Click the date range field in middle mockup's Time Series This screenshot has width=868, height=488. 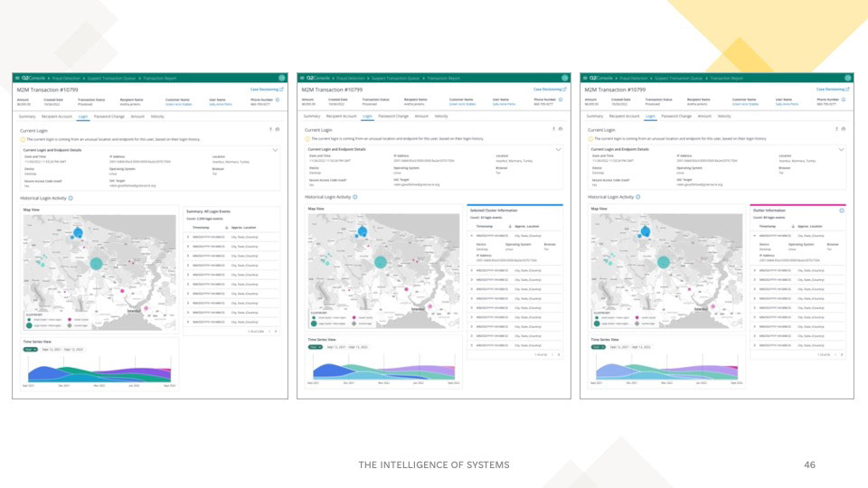pyautogui.click(x=347, y=347)
